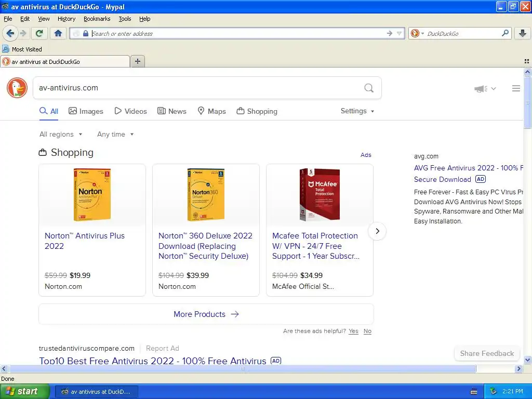The height and width of the screenshot is (399, 532).
Task: Click the DuckDuckGo search magnifier button
Action: coord(369,88)
